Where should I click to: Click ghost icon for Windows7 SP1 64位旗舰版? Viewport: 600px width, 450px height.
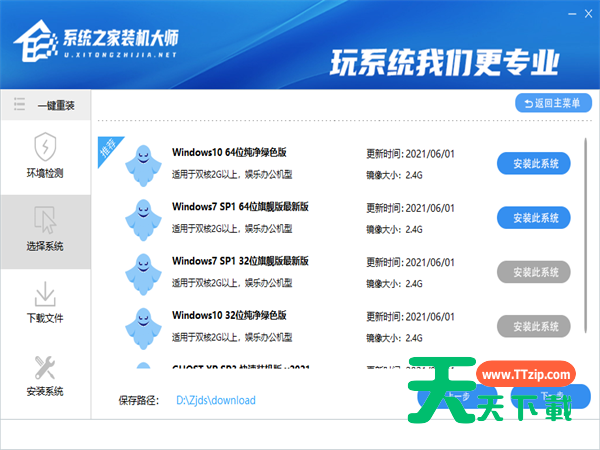click(143, 220)
